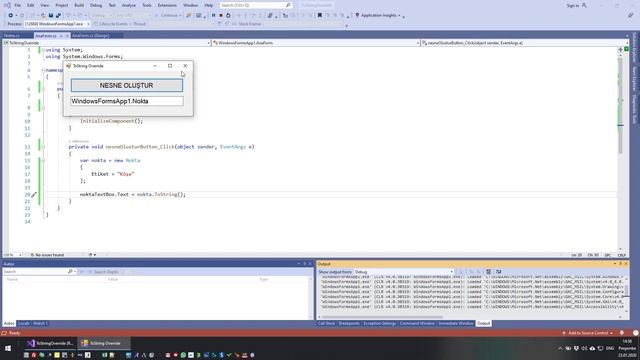Click the No issues found status indicator
This screenshot has width=640, height=360.
coord(47,255)
